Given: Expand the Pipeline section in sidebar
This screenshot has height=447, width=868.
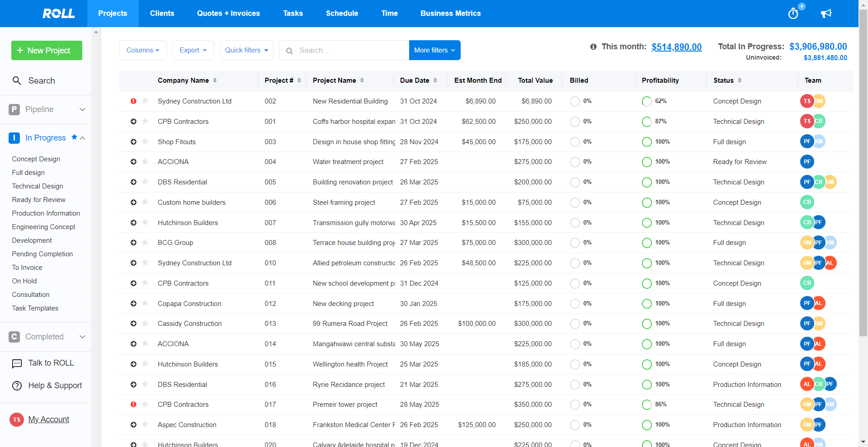Looking at the screenshot, I should 82,109.
